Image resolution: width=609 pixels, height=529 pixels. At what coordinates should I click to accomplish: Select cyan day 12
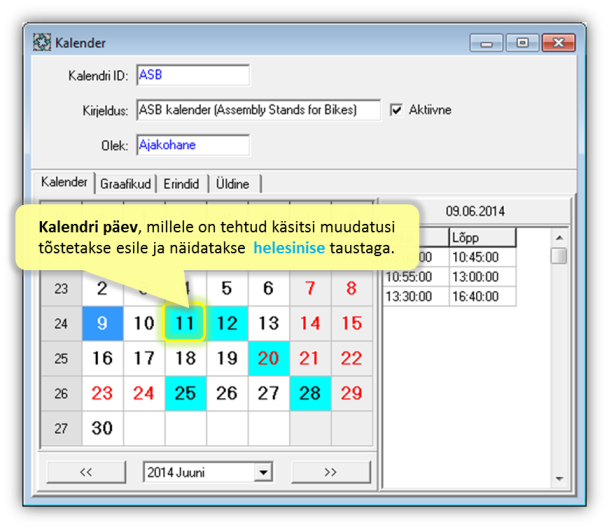pyautogui.click(x=227, y=324)
